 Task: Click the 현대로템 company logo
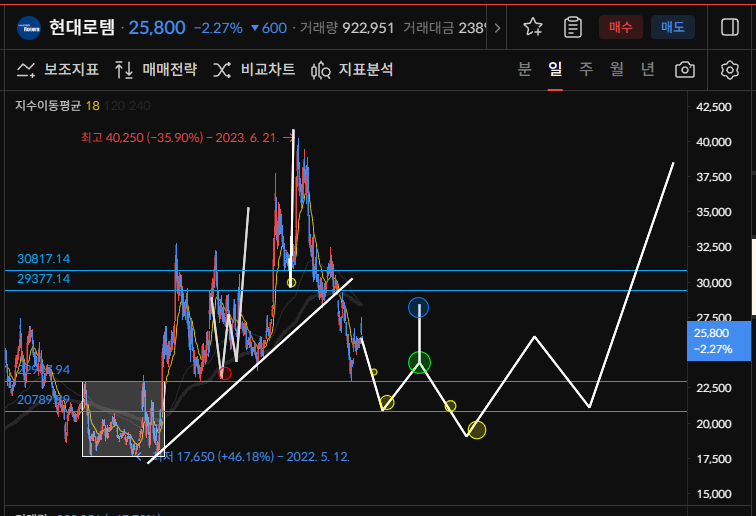tap(29, 28)
